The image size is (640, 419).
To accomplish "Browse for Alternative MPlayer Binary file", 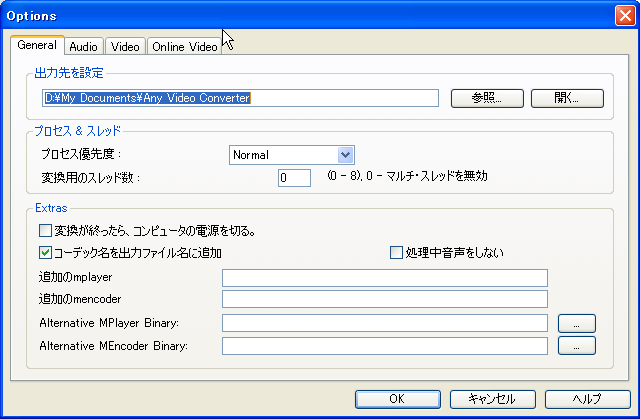I will click(577, 323).
